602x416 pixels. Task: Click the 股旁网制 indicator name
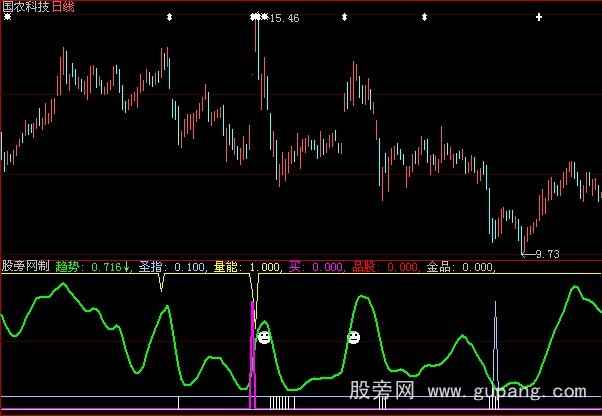[x=26, y=267]
